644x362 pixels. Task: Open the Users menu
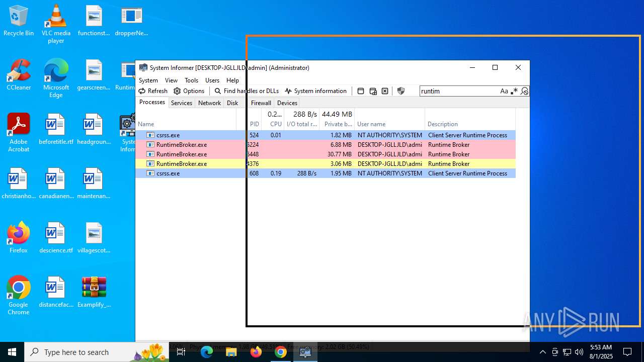(x=212, y=80)
